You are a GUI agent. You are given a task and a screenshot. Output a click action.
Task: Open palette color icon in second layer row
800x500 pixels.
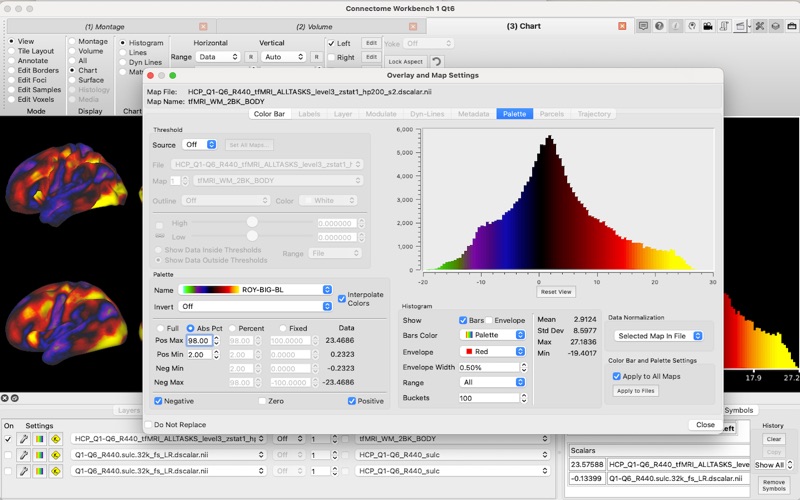pos(39,455)
